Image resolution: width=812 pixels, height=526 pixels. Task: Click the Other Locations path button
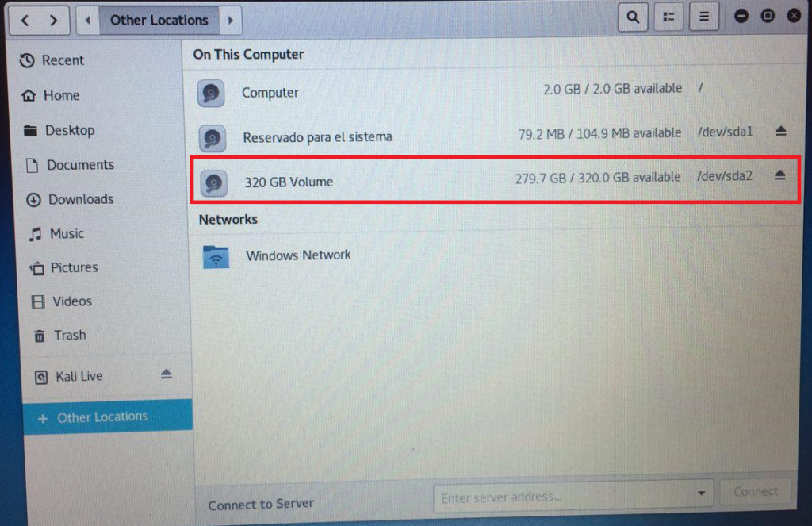pos(159,20)
